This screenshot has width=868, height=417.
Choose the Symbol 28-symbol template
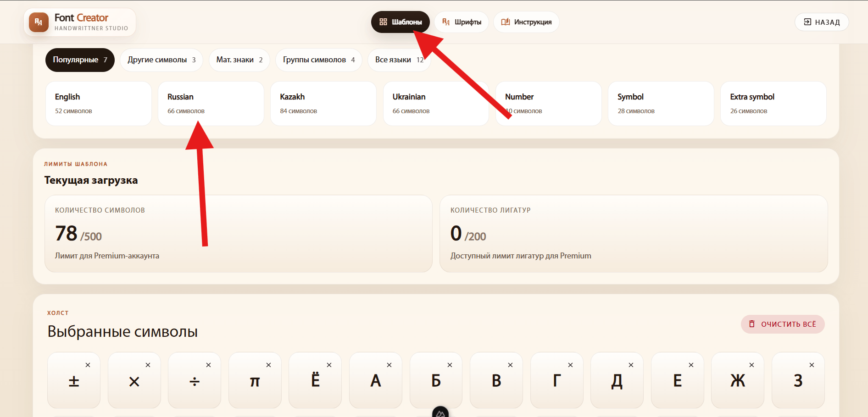pos(661,104)
